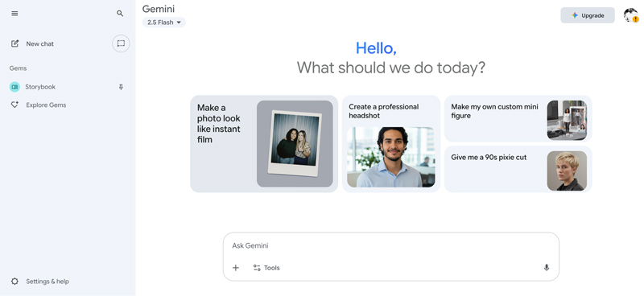
Task: Unpin Storybook using the pin icon
Action: 121,87
